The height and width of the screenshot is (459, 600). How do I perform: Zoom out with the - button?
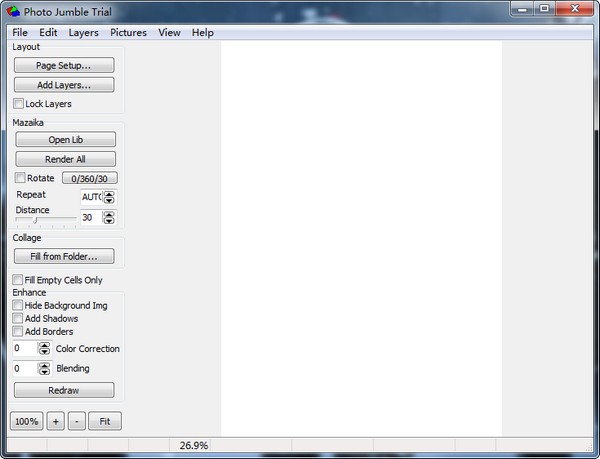(77, 421)
